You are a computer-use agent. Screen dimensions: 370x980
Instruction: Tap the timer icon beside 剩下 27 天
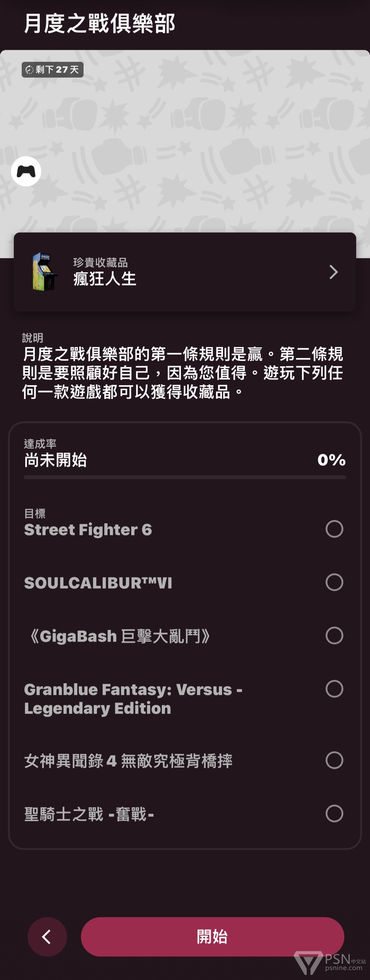[x=29, y=70]
